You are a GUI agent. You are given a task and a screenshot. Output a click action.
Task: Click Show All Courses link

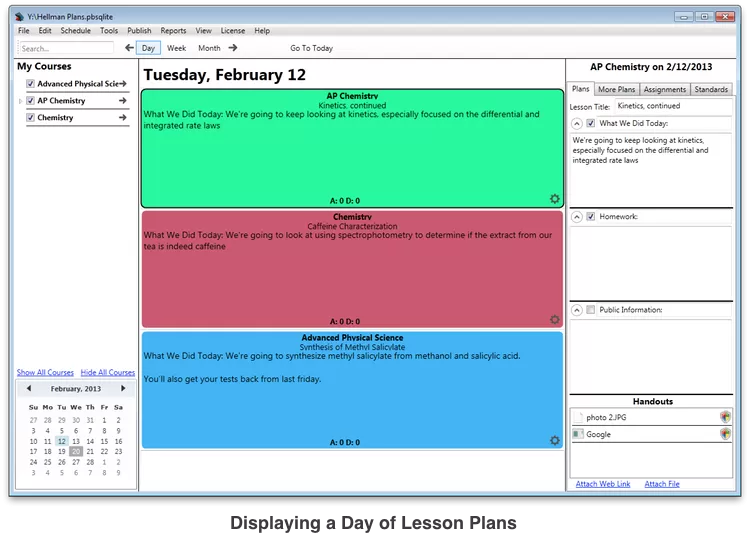point(45,372)
